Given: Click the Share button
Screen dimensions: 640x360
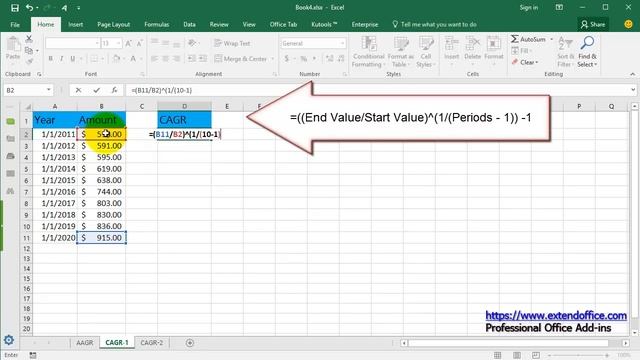Looking at the screenshot, I should pyautogui.click(x=593, y=24).
